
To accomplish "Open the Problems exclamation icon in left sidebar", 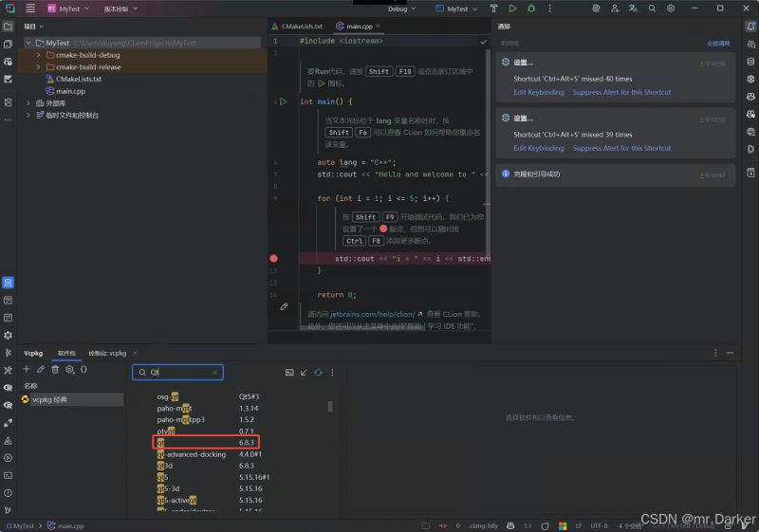I will (x=9, y=493).
